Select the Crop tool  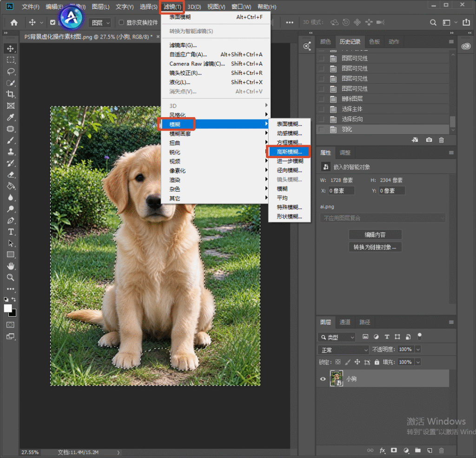tap(11, 94)
